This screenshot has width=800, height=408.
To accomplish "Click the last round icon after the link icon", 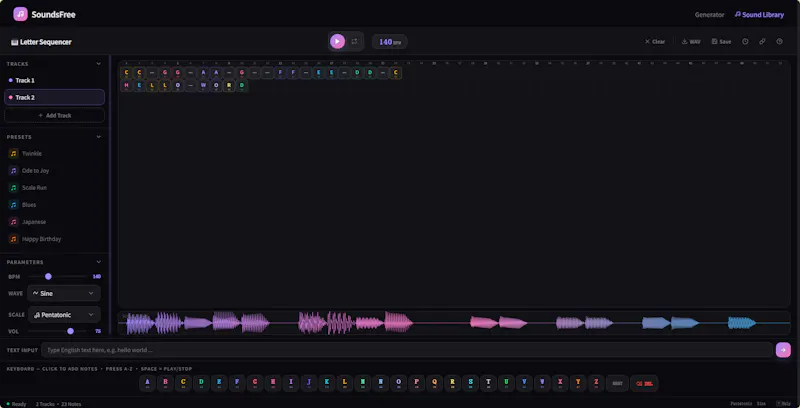I will point(779,42).
